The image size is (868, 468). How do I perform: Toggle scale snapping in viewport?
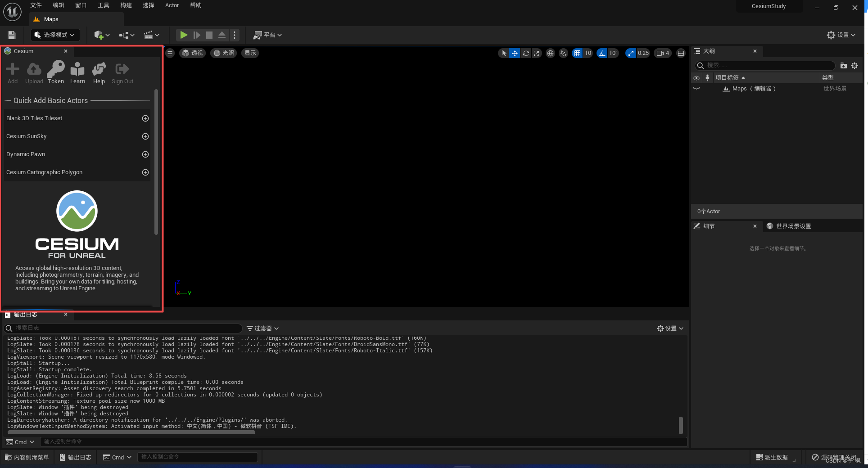[631, 53]
